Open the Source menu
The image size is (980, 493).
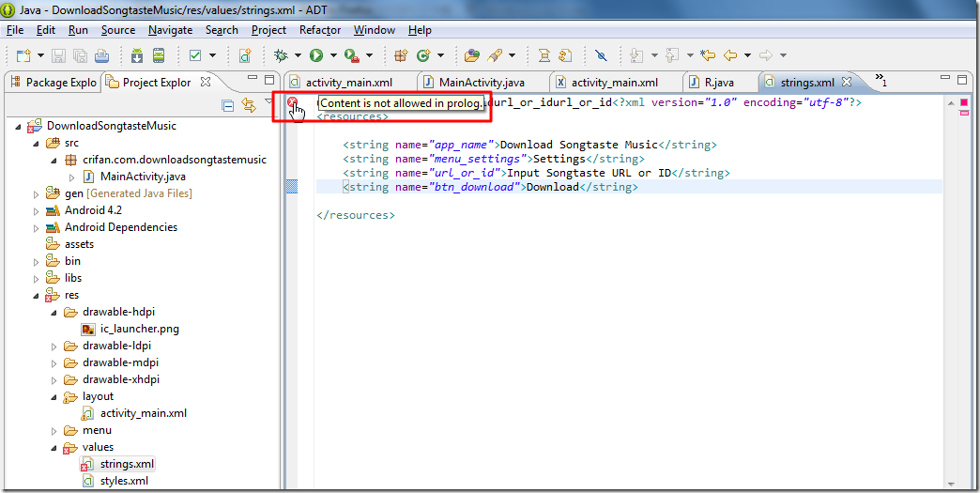click(x=118, y=30)
